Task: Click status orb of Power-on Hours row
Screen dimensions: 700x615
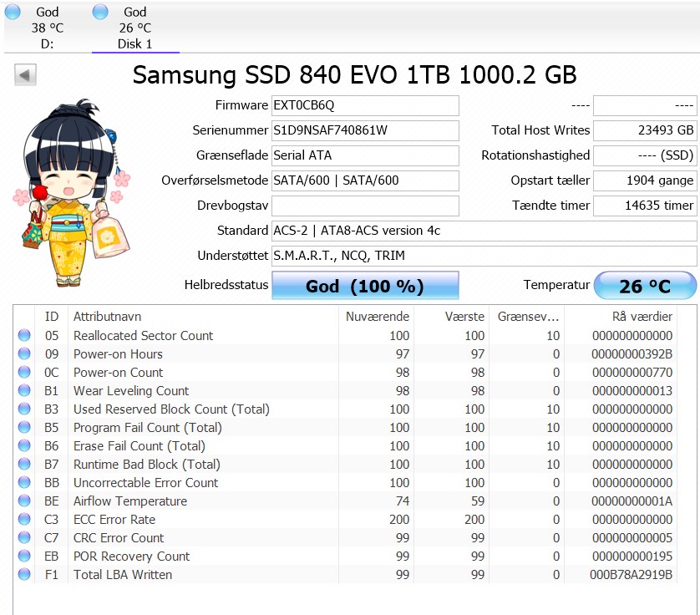Action: click(x=24, y=353)
